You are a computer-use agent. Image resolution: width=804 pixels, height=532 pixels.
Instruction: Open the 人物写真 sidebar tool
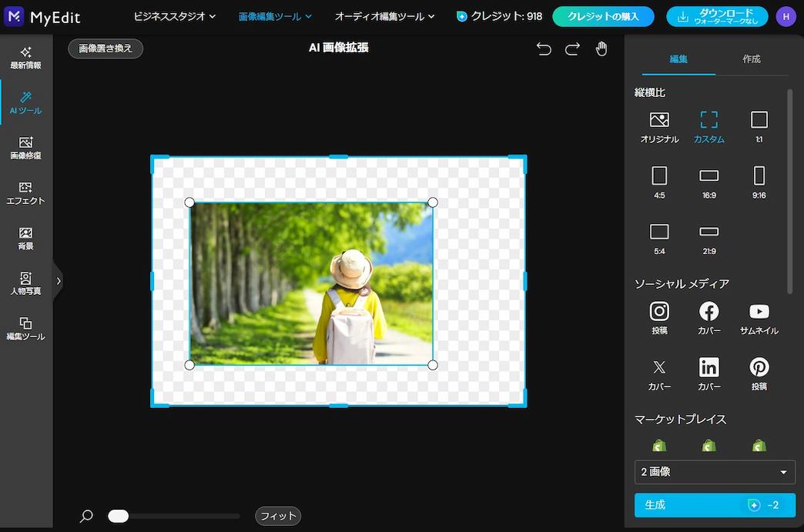click(x=25, y=284)
